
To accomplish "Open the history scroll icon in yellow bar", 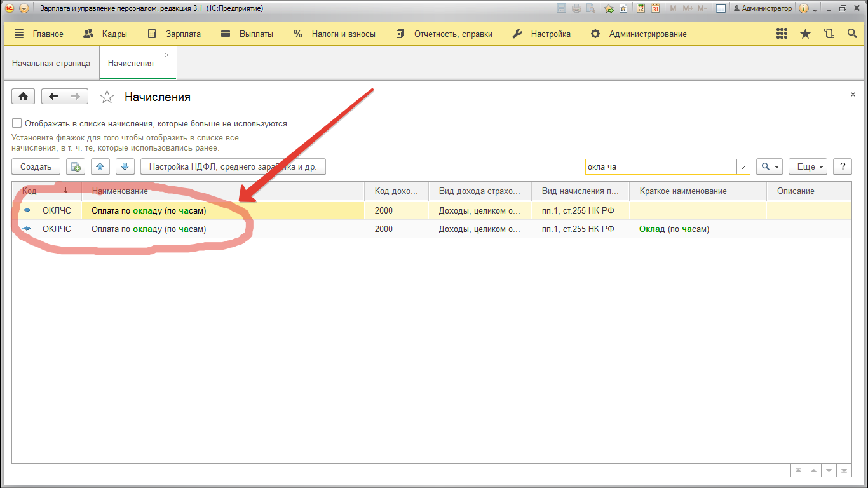I will pyautogui.click(x=829, y=34).
